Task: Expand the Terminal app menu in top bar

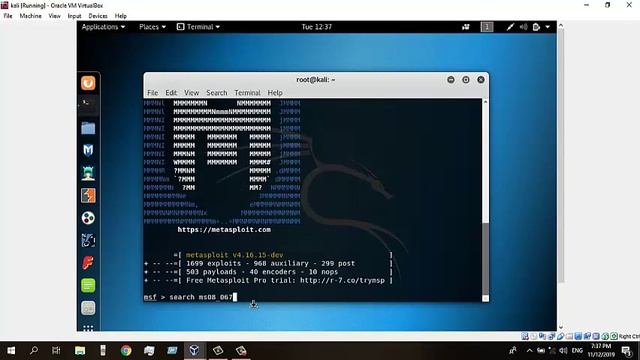Action: [x=198, y=27]
